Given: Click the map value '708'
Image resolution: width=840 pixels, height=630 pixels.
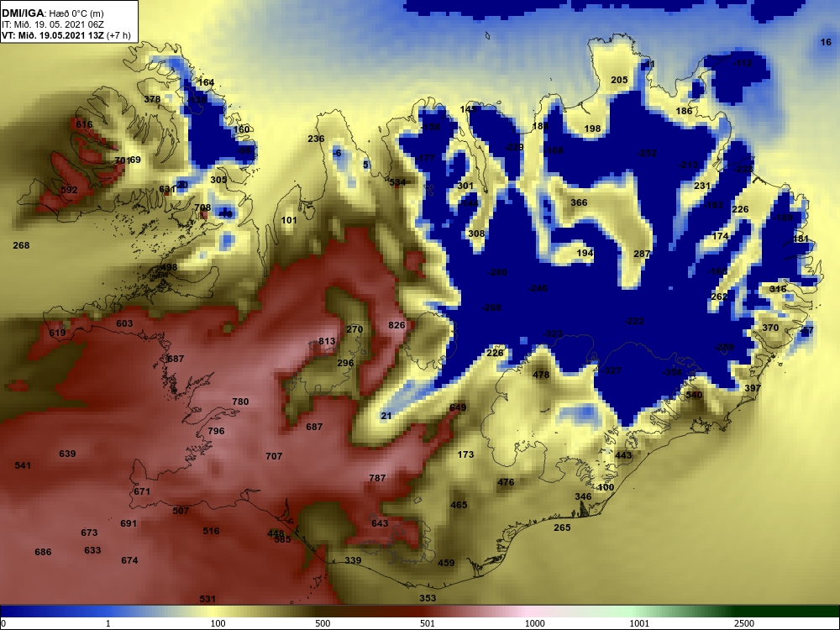Looking at the screenshot, I should click(x=202, y=207).
